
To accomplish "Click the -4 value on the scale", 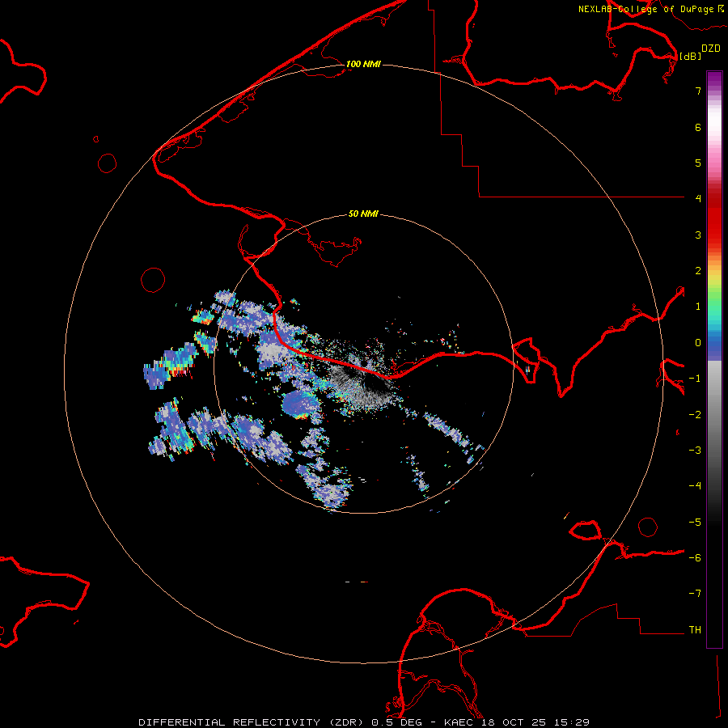I will pyautogui.click(x=695, y=486).
